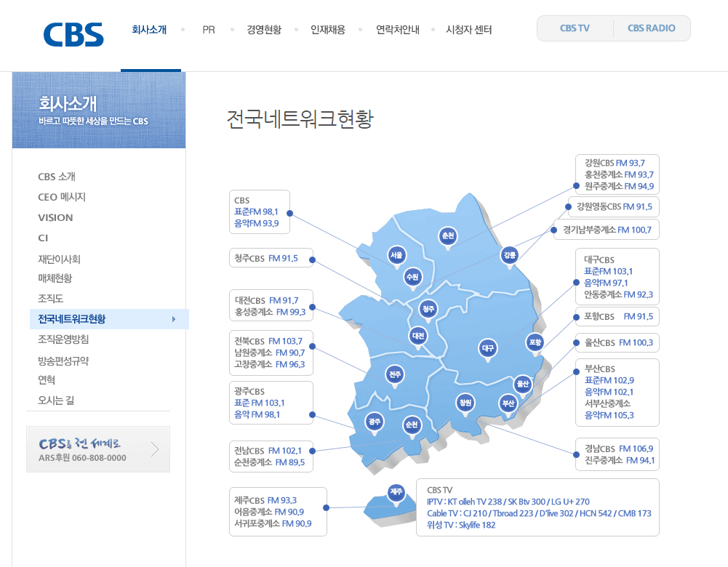Select the 강릉 map pin
This screenshot has width=728, height=567.
510,256
